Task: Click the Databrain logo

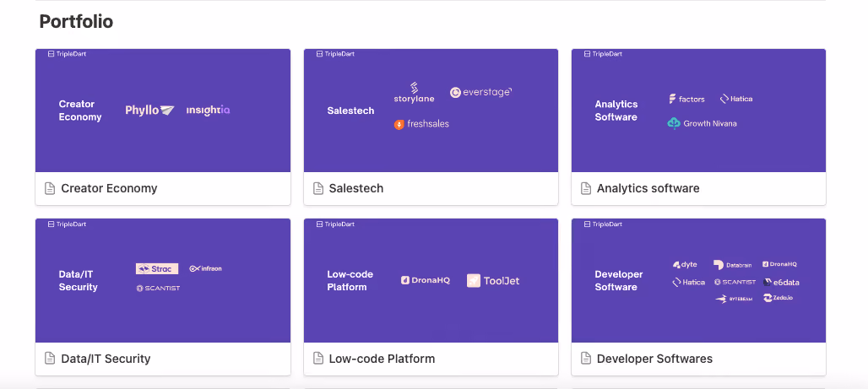Action: coord(732,265)
